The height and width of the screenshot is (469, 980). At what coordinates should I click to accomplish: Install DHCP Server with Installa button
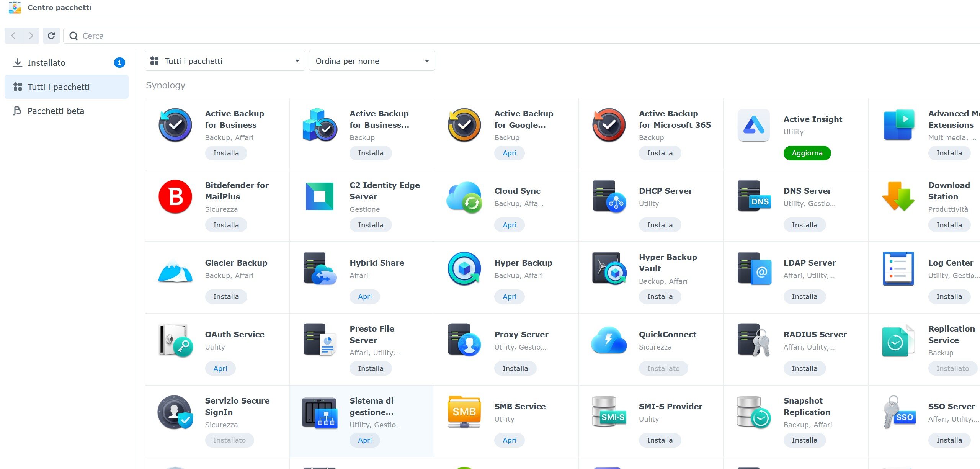[x=660, y=225]
